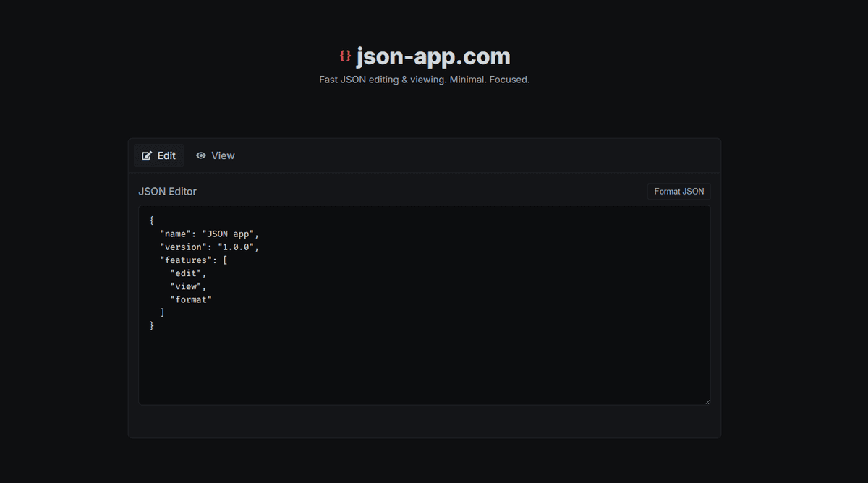Click the JSON Editor panel heading
Image resolution: width=868 pixels, height=483 pixels.
[x=167, y=191]
